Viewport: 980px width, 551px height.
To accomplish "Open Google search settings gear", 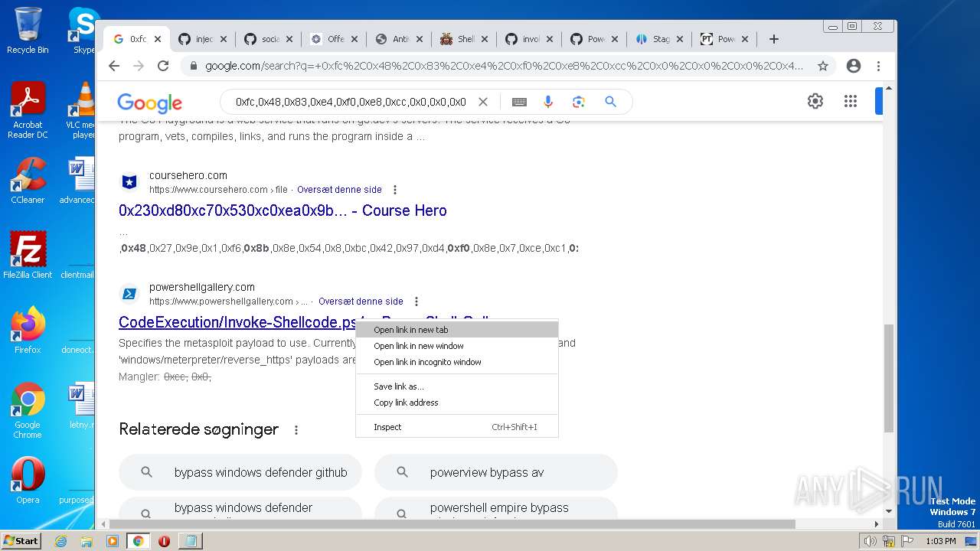I will 815,101.
